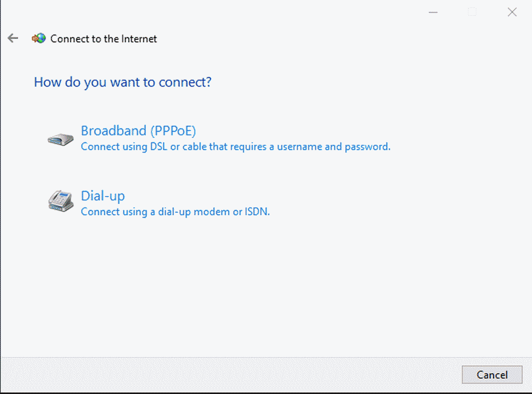Select the Dial-up telephone icon
The width and height of the screenshot is (532, 394).
(x=61, y=201)
